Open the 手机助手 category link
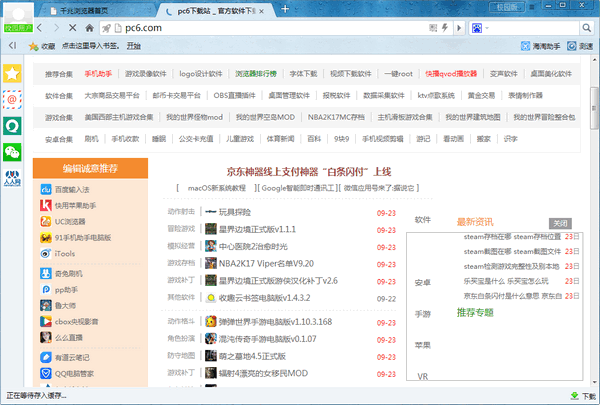Screen dimensions: 600x405 click(x=98, y=74)
